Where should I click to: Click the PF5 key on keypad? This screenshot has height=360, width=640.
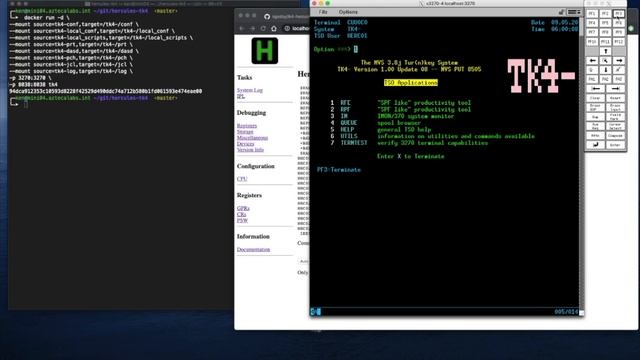(x=606, y=23)
